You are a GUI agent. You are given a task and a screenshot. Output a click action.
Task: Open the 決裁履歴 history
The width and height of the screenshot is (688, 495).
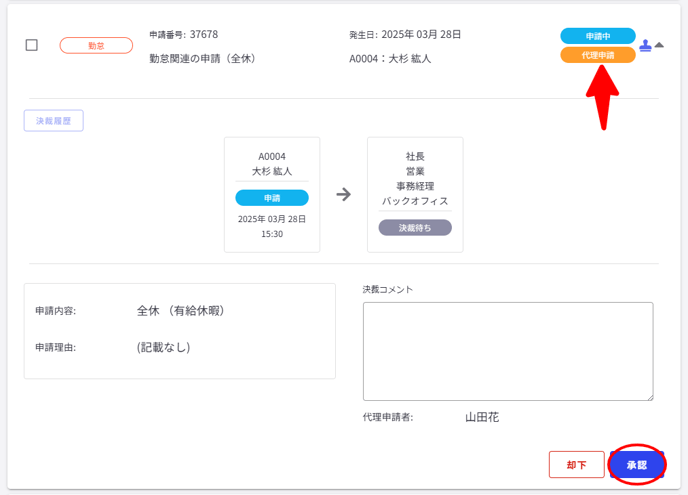(54, 121)
